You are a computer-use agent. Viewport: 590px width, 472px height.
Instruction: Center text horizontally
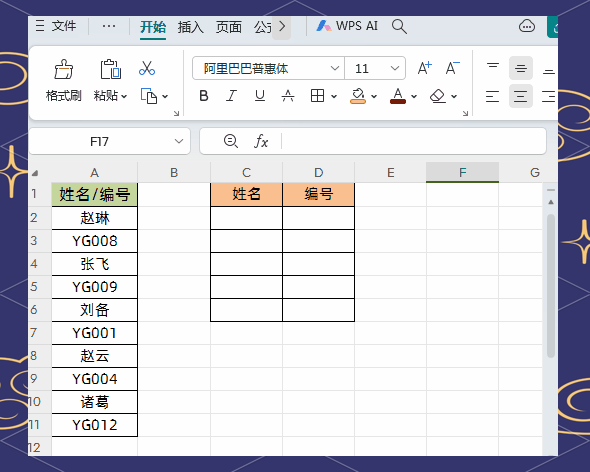(x=521, y=96)
